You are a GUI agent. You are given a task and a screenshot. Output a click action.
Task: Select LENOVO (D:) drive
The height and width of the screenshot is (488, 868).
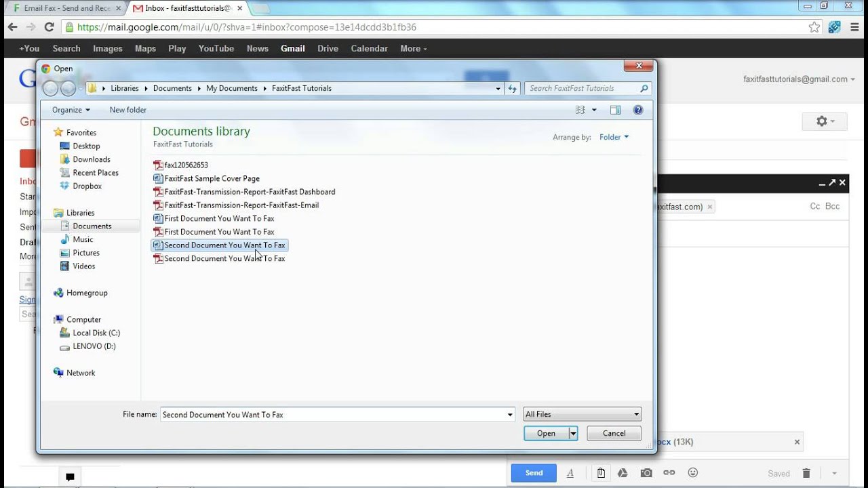tap(94, 346)
